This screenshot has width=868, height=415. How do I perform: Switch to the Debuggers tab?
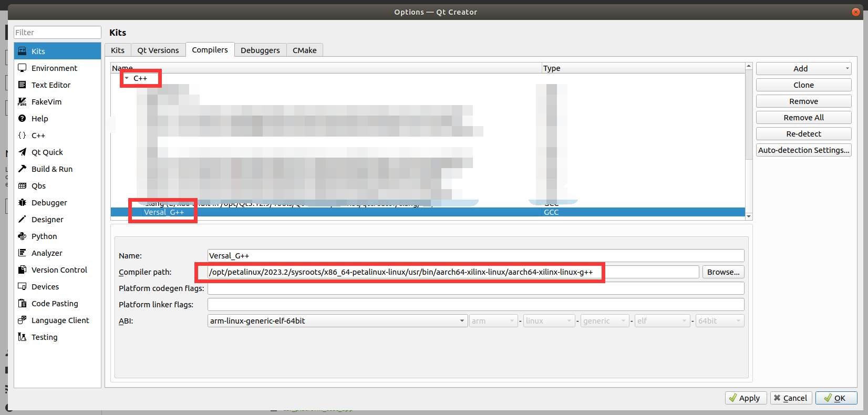[x=260, y=50]
